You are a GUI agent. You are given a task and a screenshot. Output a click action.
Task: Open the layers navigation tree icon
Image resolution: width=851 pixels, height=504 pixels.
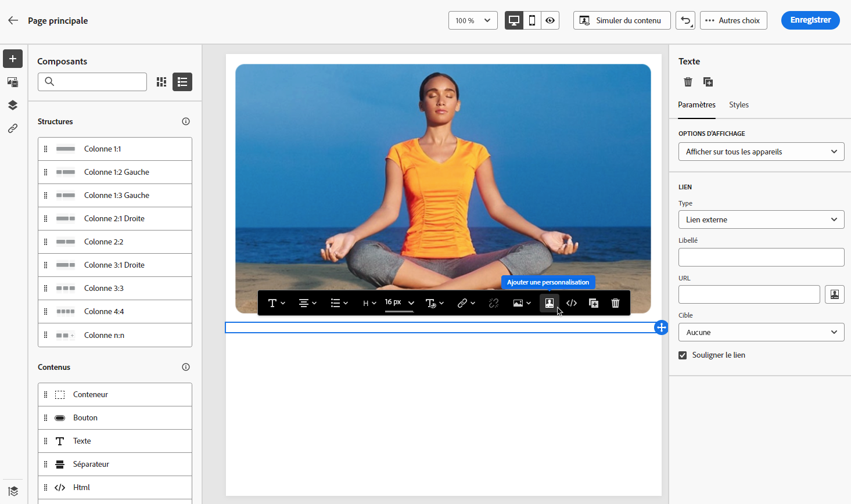pyautogui.click(x=13, y=105)
